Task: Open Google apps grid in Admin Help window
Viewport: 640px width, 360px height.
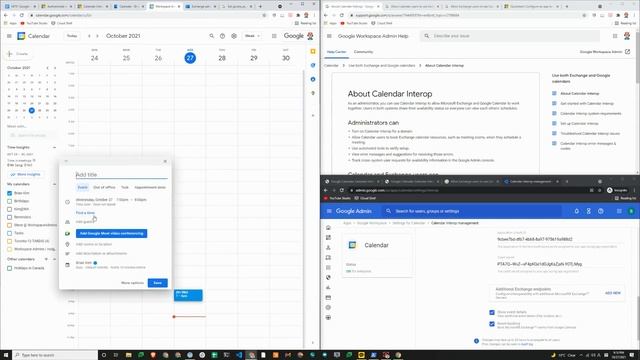Action: click(x=615, y=36)
